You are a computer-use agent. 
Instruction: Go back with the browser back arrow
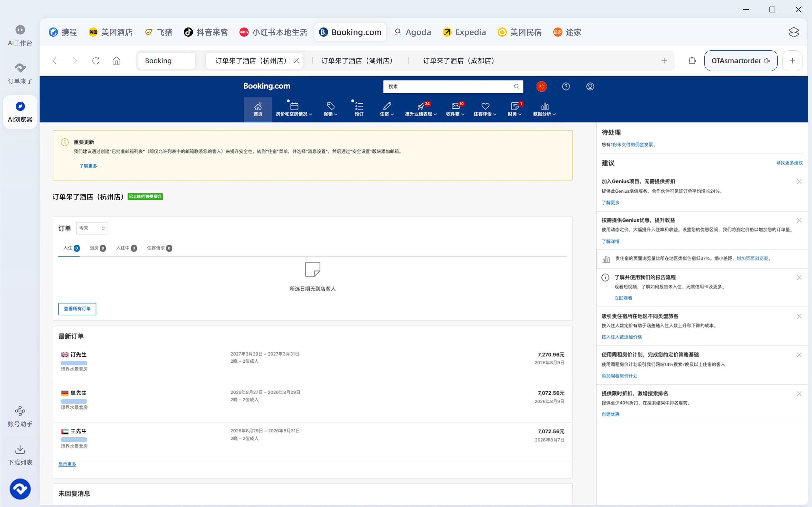pyautogui.click(x=55, y=61)
